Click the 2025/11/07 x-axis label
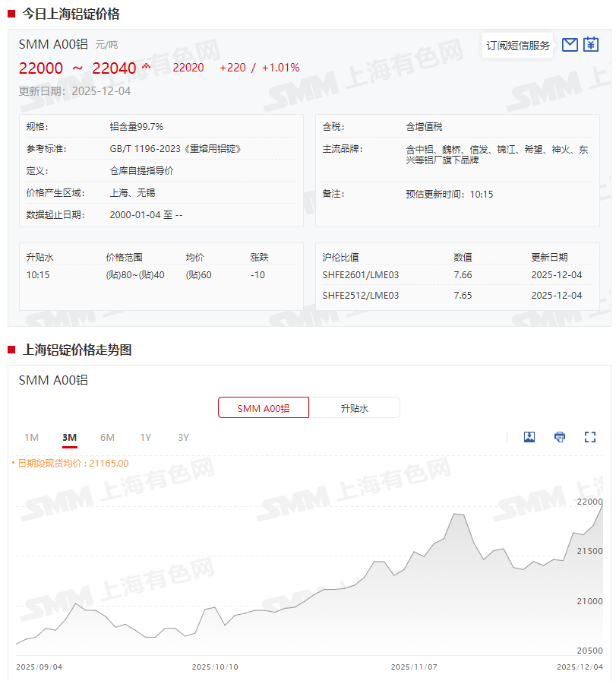 pos(414,667)
